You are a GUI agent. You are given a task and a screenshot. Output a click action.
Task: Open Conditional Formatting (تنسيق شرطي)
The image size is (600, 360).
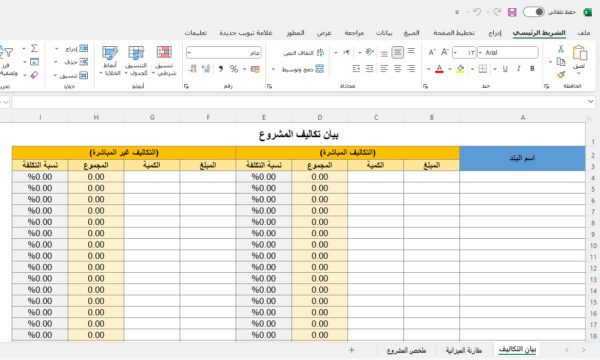tap(164, 61)
